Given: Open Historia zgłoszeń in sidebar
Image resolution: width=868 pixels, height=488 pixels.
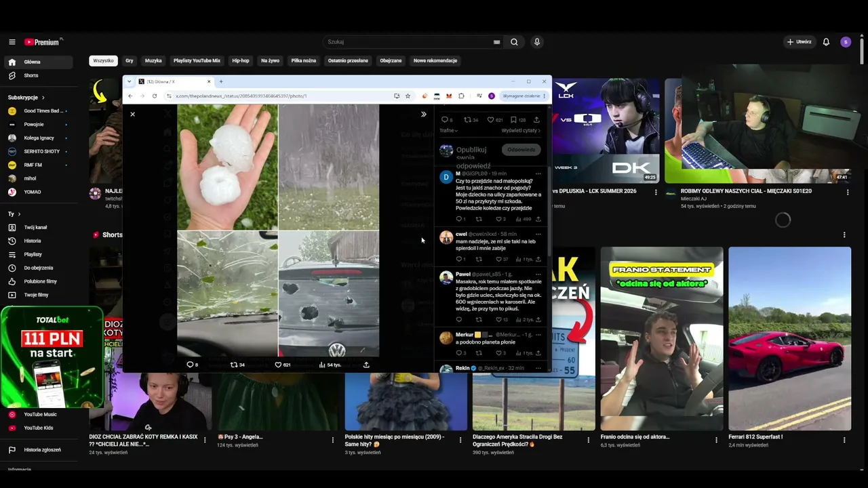Looking at the screenshot, I should pos(38,449).
